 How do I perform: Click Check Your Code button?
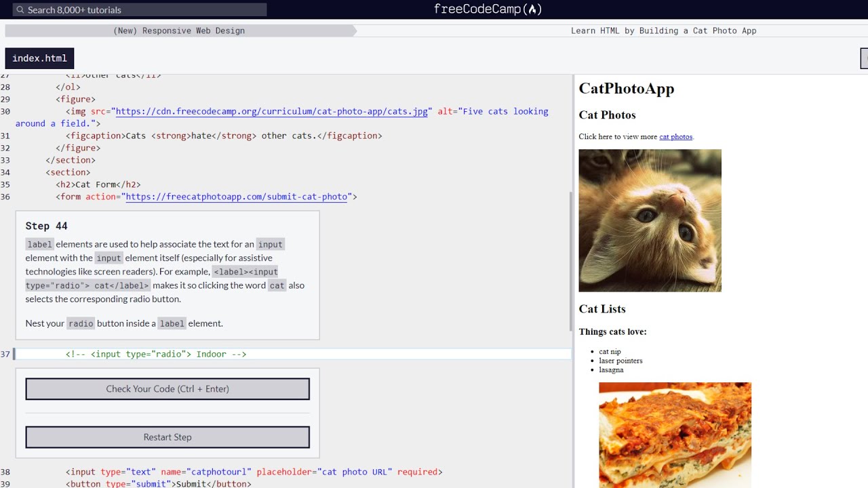pos(167,389)
